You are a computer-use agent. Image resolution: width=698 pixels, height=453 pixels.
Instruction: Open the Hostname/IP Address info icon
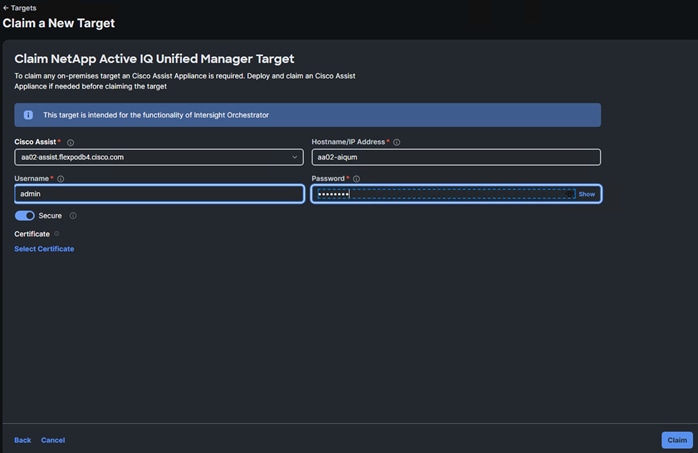click(x=397, y=142)
